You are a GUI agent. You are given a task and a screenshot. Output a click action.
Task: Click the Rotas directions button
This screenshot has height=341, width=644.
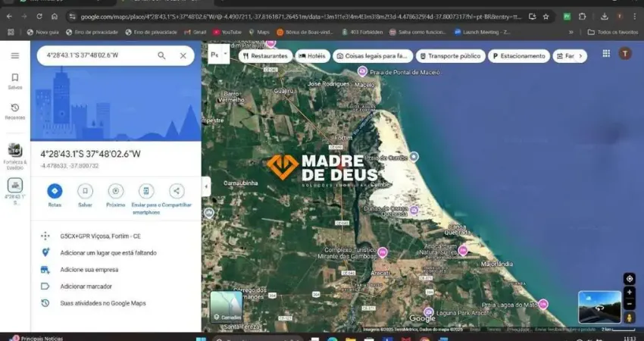click(55, 191)
